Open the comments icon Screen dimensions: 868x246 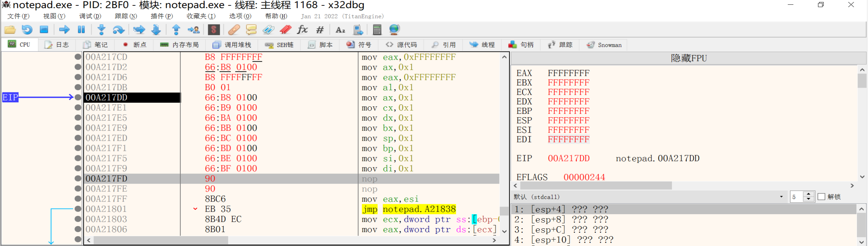(x=251, y=30)
